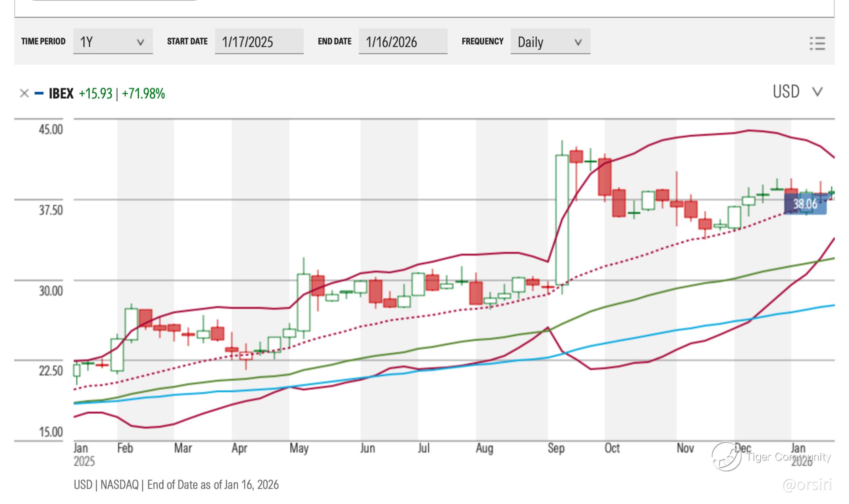Click the Sep label on date axis
The height and width of the screenshot is (504, 849).
[x=556, y=448]
